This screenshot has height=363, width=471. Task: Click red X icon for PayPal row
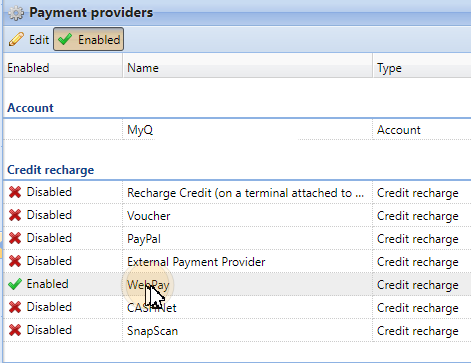coord(15,238)
